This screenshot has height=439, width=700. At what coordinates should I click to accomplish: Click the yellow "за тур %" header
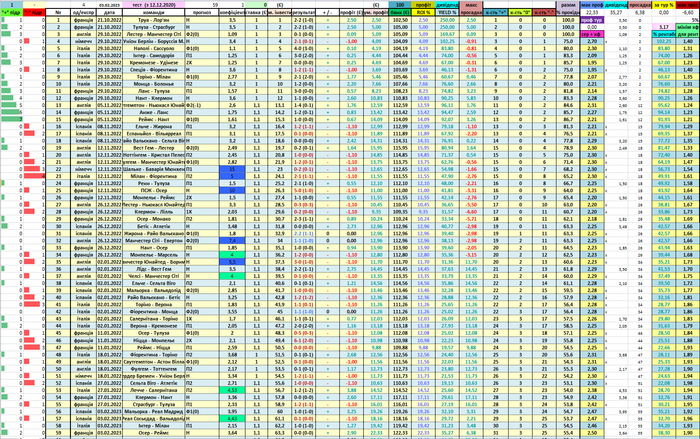pos(663,5)
